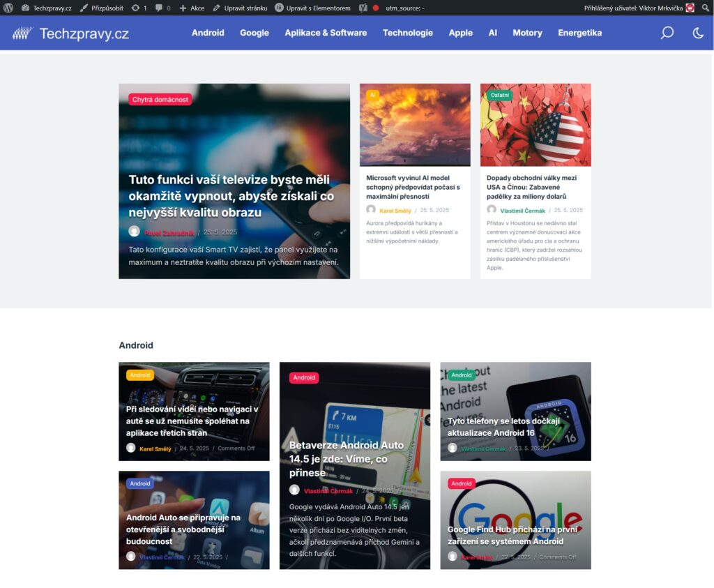Open the site search magnifier in header

click(x=667, y=33)
